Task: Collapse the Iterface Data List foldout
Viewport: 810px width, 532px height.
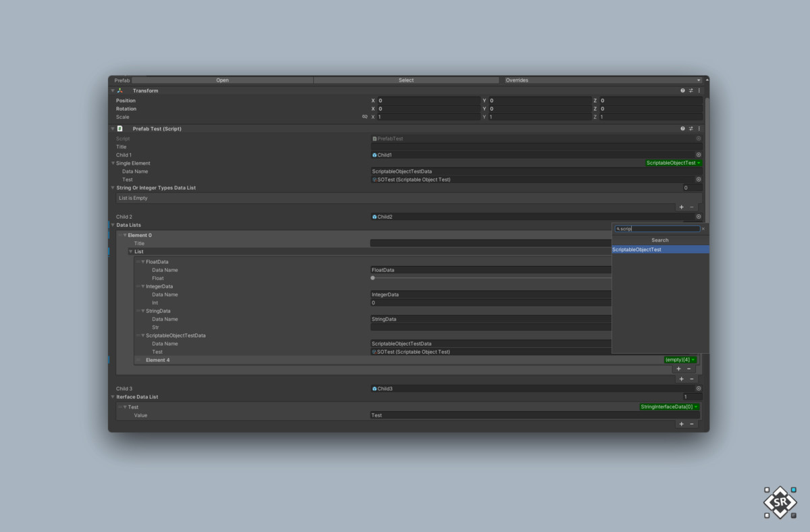Action: [113, 397]
